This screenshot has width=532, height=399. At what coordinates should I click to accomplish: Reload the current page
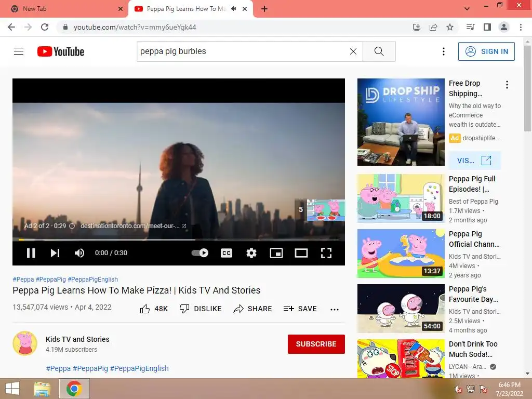tap(45, 27)
